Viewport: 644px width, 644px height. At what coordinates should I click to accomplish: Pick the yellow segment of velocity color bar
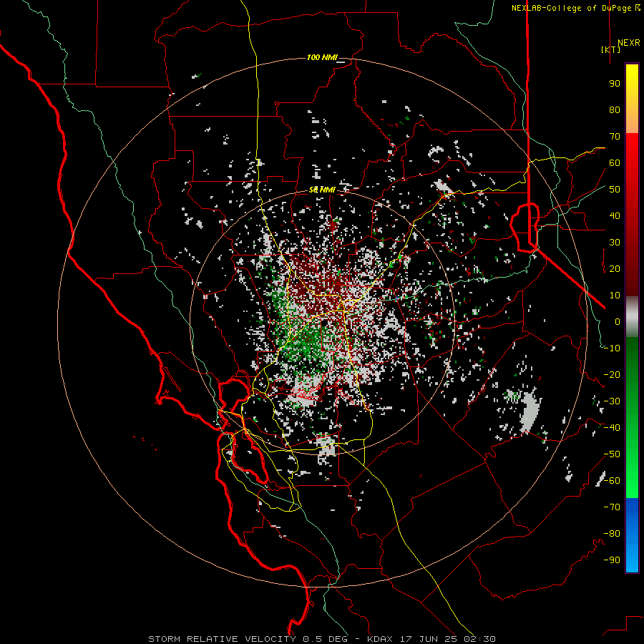coord(632,99)
